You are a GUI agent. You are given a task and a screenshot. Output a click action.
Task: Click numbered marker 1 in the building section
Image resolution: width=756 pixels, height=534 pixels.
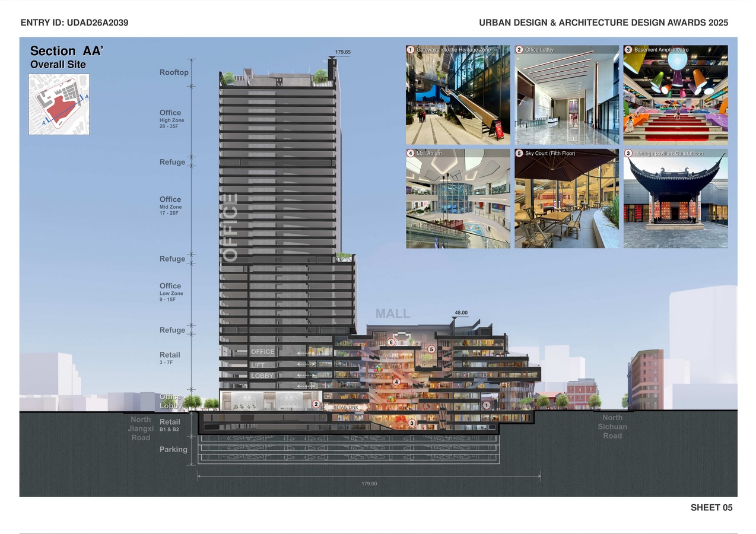pos(487,405)
